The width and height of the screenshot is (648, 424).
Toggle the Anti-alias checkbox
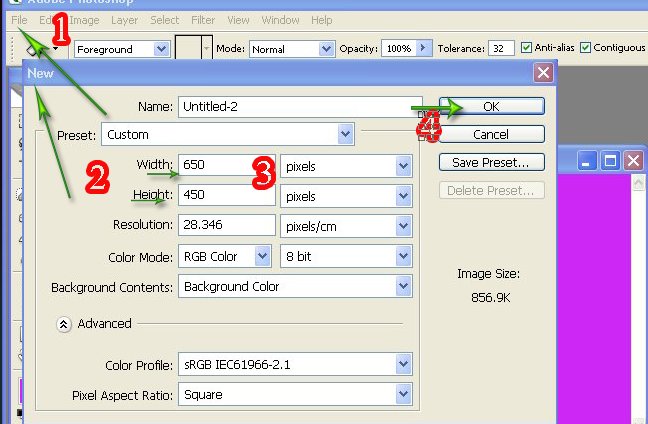[x=526, y=48]
